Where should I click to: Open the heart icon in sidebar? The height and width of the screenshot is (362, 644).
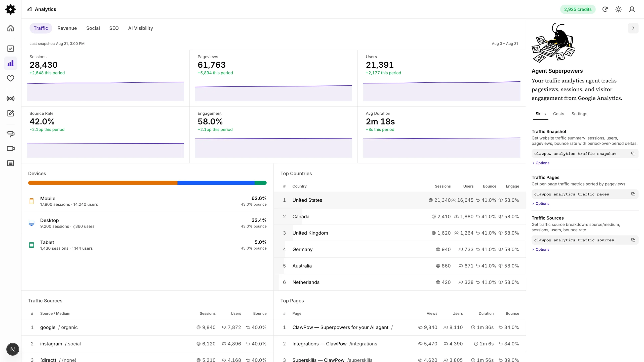[x=11, y=78]
